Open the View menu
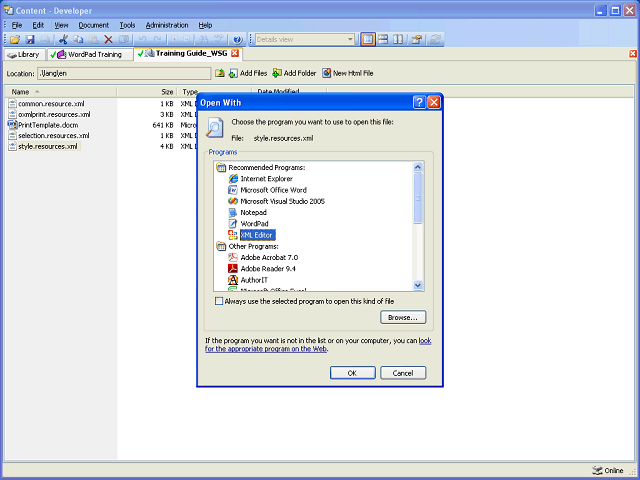This screenshot has width=640, height=480. point(61,25)
